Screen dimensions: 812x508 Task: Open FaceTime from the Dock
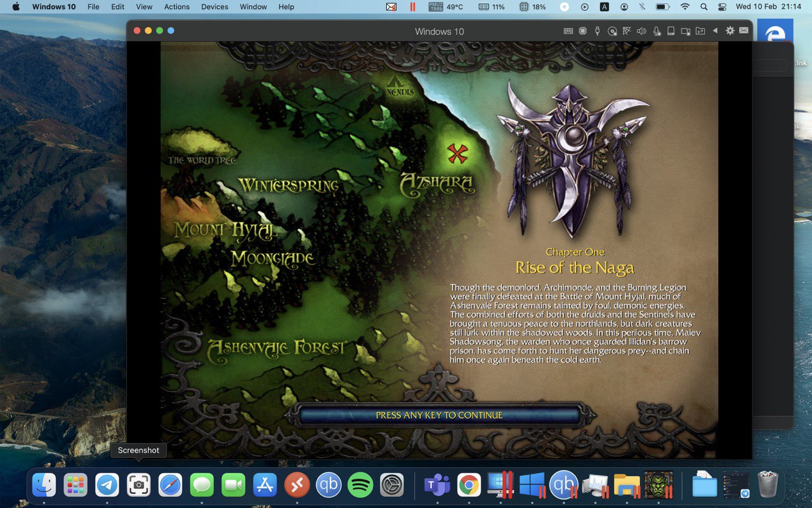pos(233,485)
